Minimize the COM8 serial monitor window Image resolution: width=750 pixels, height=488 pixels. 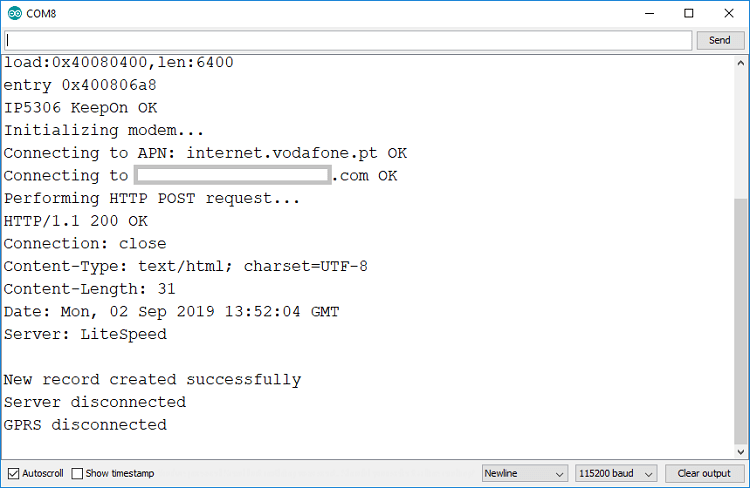643,14
